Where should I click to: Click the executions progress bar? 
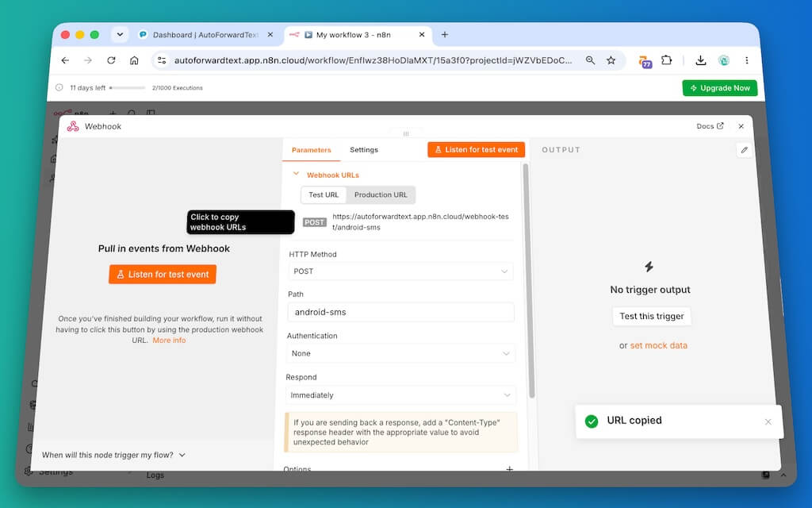point(127,87)
